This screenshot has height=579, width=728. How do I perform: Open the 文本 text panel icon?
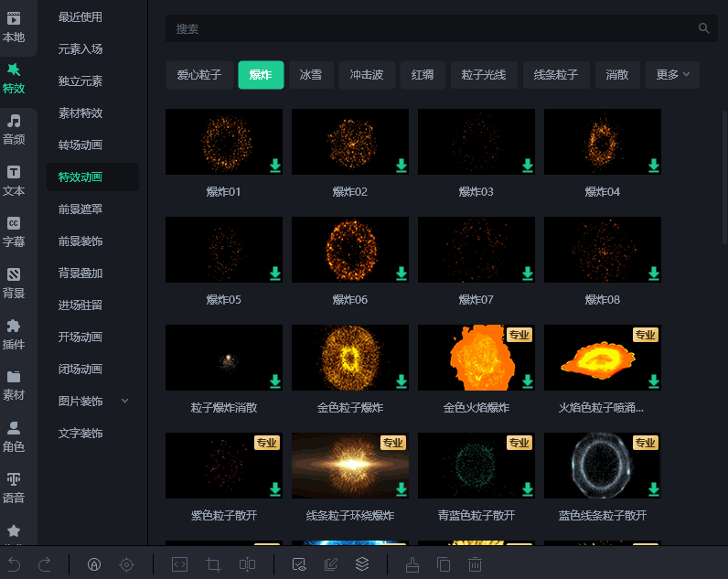(x=14, y=179)
